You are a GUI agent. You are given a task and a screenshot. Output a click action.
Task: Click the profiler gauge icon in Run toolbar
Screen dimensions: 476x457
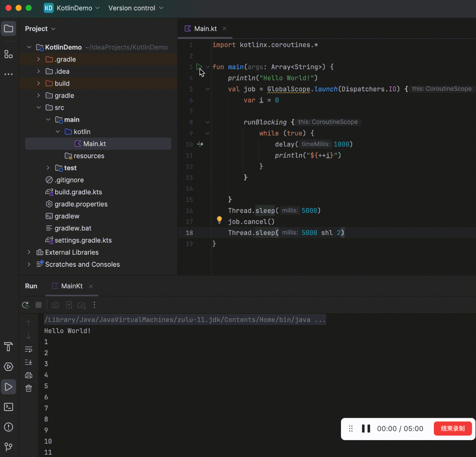(82, 305)
